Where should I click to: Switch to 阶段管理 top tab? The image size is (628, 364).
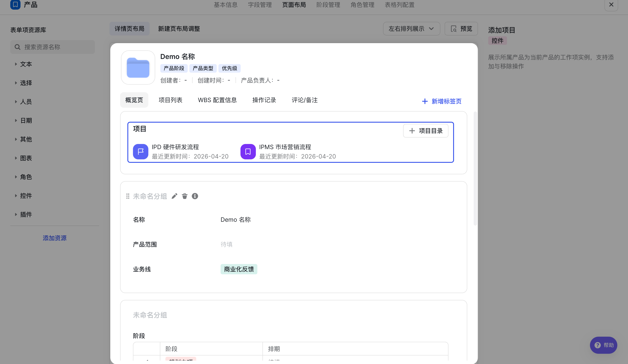pyautogui.click(x=328, y=5)
